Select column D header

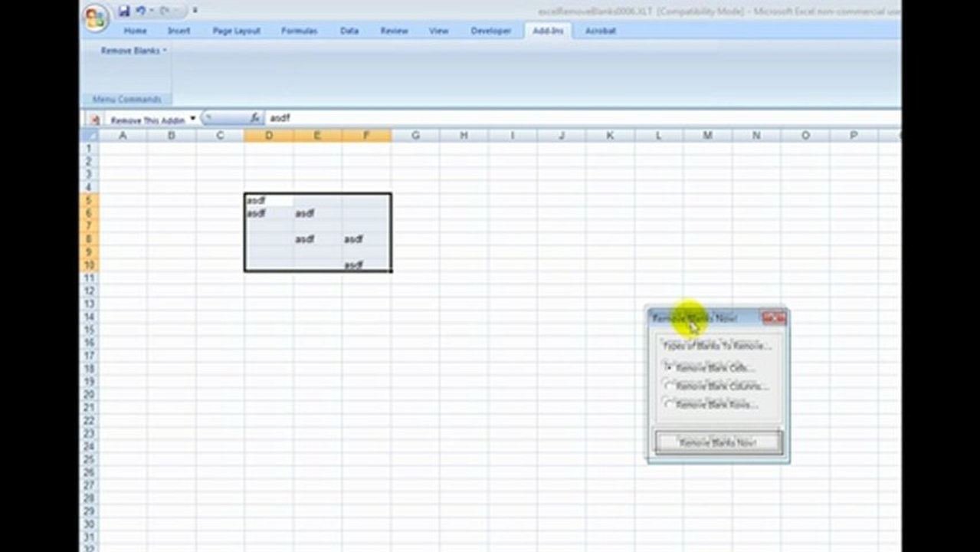pos(269,136)
